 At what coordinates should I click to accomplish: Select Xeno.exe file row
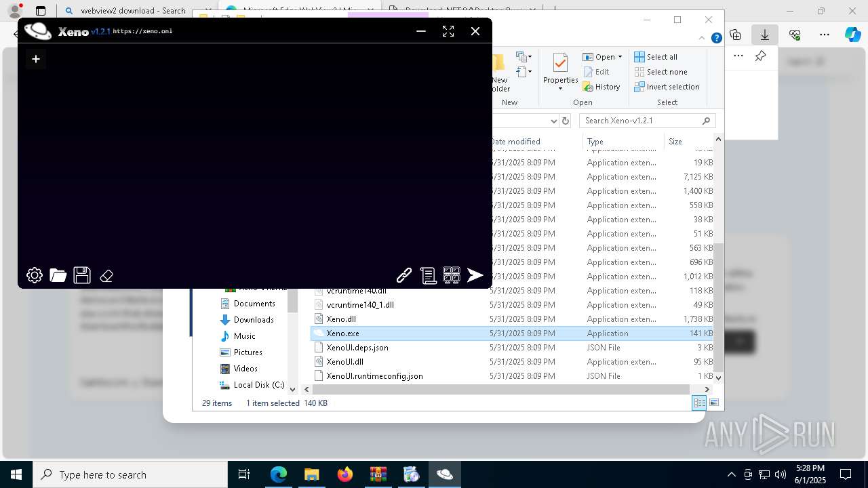[512, 333]
